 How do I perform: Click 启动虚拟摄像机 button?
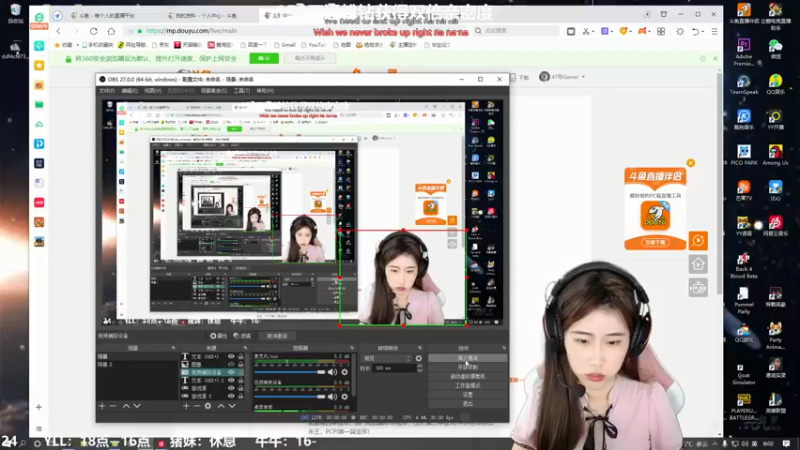click(467, 377)
